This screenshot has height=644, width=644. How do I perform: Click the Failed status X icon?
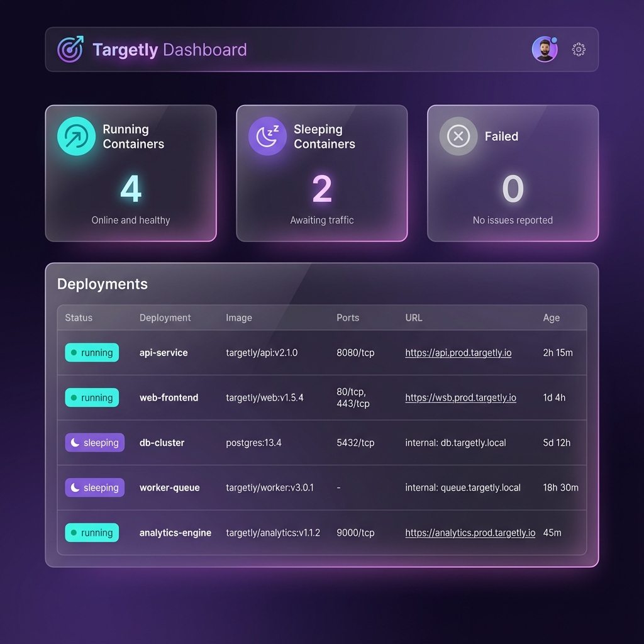458,136
